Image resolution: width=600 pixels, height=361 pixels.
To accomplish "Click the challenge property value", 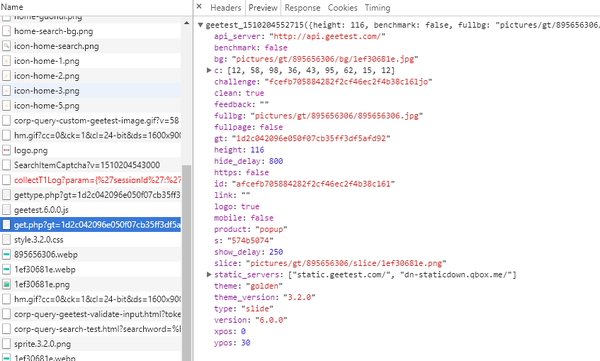I will click(348, 82).
